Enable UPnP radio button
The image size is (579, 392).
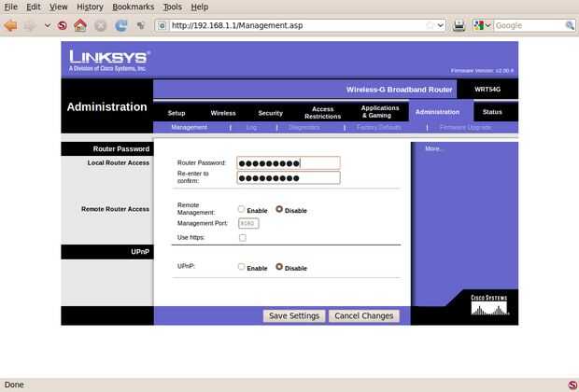click(x=241, y=267)
